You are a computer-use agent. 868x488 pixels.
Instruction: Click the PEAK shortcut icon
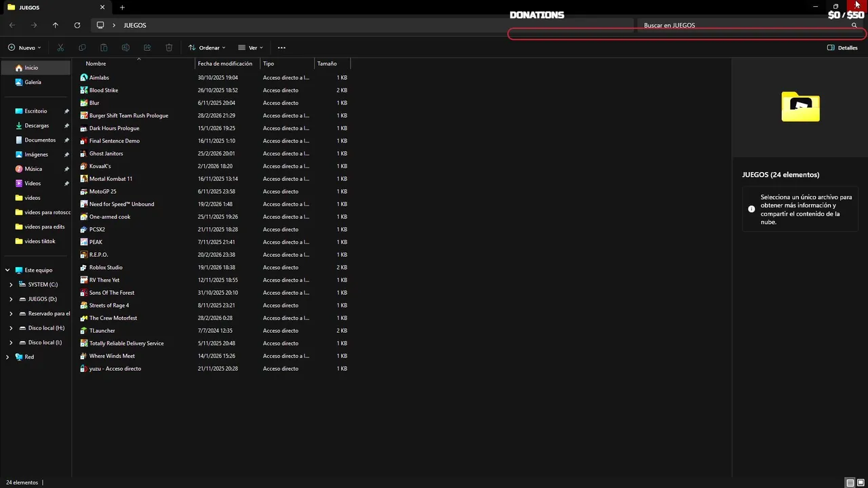pos(84,242)
